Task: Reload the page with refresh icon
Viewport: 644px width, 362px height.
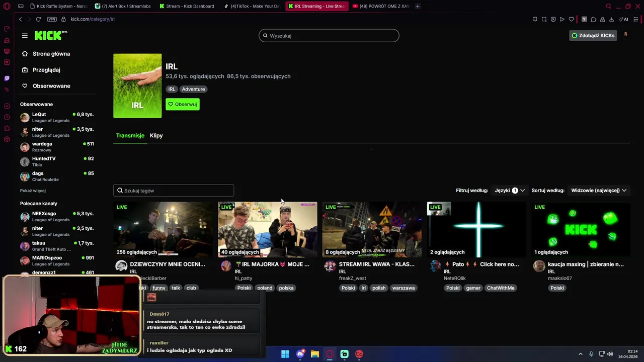Action: [38, 19]
